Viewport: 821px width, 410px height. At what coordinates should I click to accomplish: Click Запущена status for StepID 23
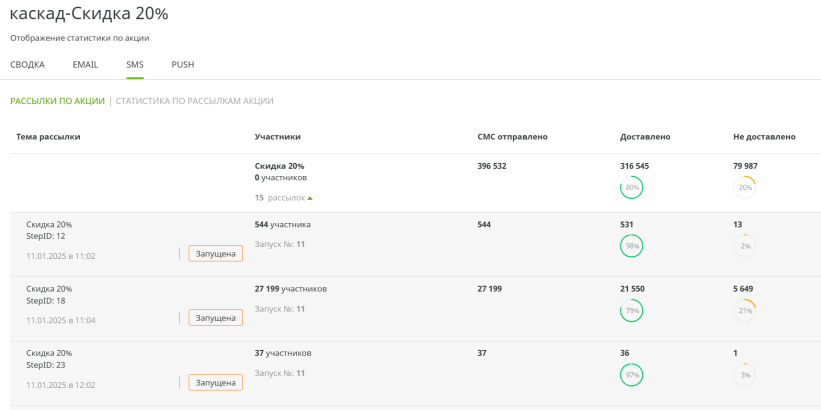coord(215,382)
